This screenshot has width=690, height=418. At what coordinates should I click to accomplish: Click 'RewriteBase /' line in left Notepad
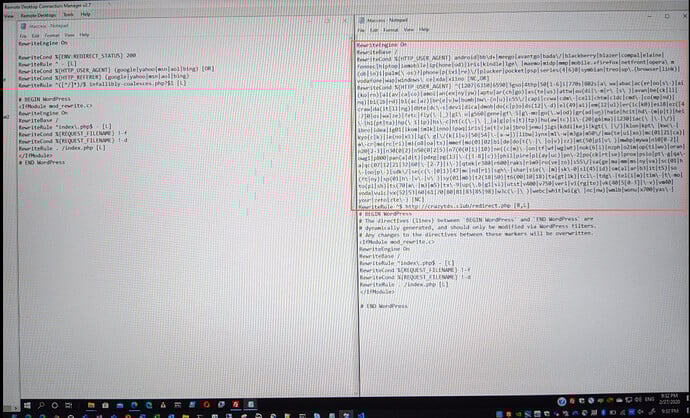(38, 120)
